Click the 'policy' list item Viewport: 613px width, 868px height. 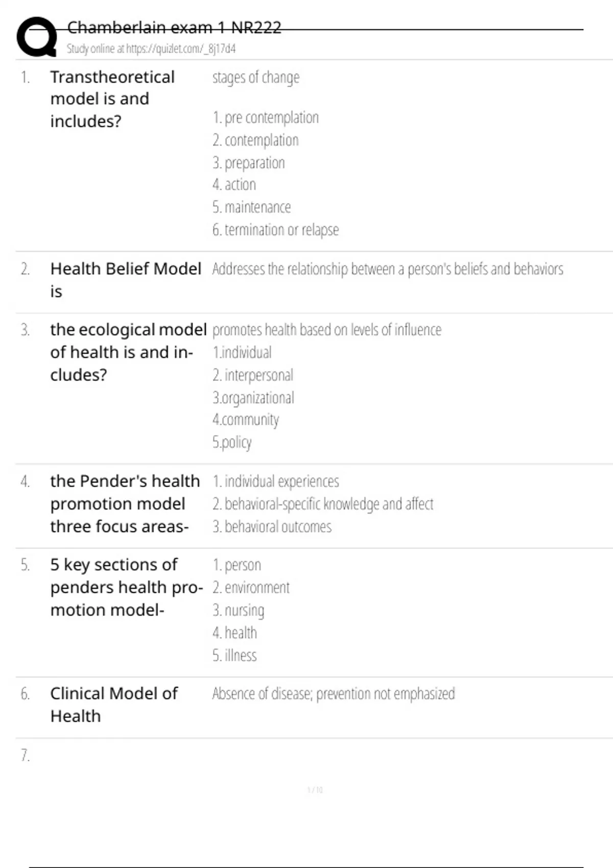[x=232, y=442]
